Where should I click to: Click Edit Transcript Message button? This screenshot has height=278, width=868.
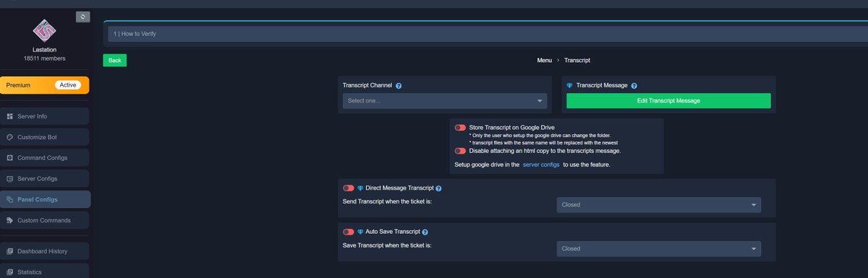click(668, 101)
